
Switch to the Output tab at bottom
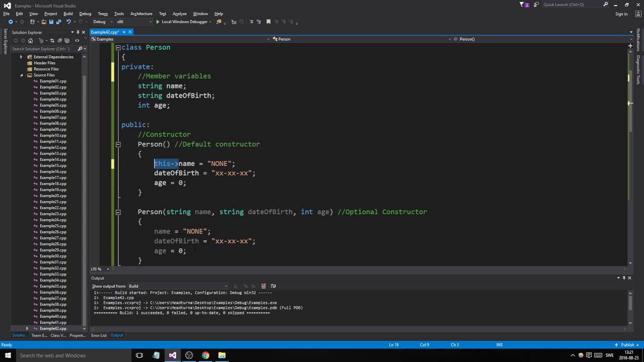[x=117, y=335]
